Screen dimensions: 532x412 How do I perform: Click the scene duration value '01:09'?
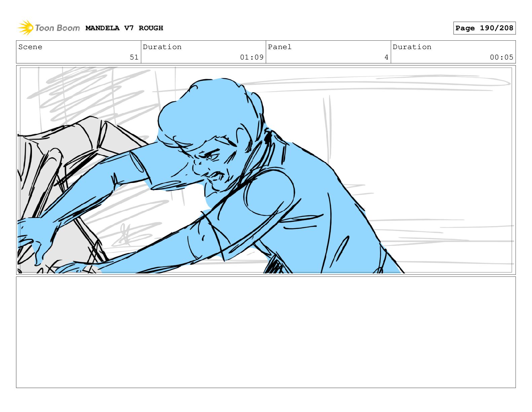tap(252, 57)
